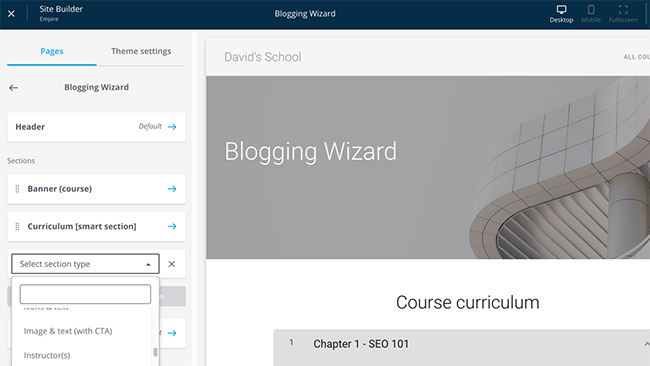Grab the drag handle of Curriculum section
Image resolution: width=650 pixels, height=366 pixels.
[17, 226]
